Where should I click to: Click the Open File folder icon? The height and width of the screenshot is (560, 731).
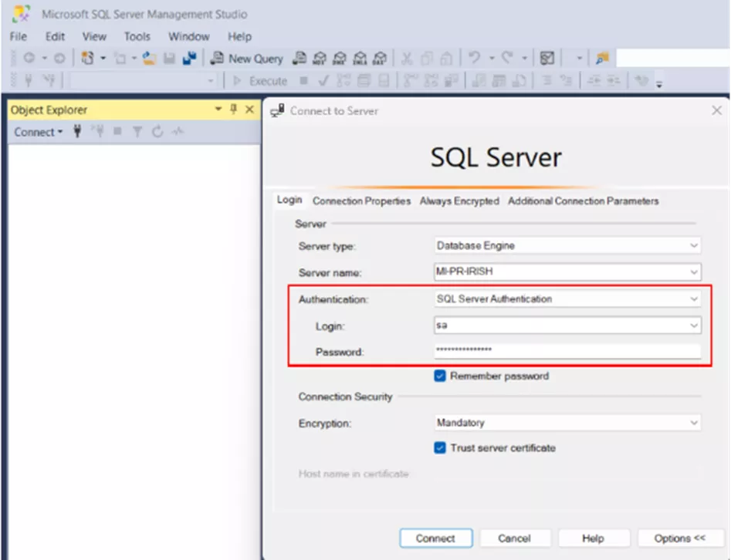(149, 58)
